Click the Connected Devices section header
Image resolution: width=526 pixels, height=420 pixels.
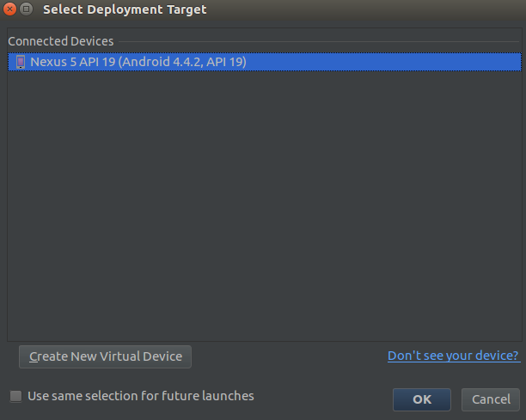[x=60, y=41]
